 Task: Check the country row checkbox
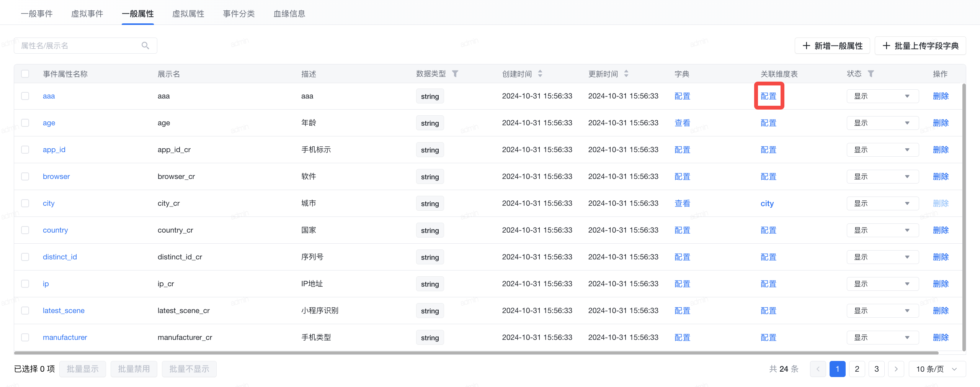(x=25, y=230)
